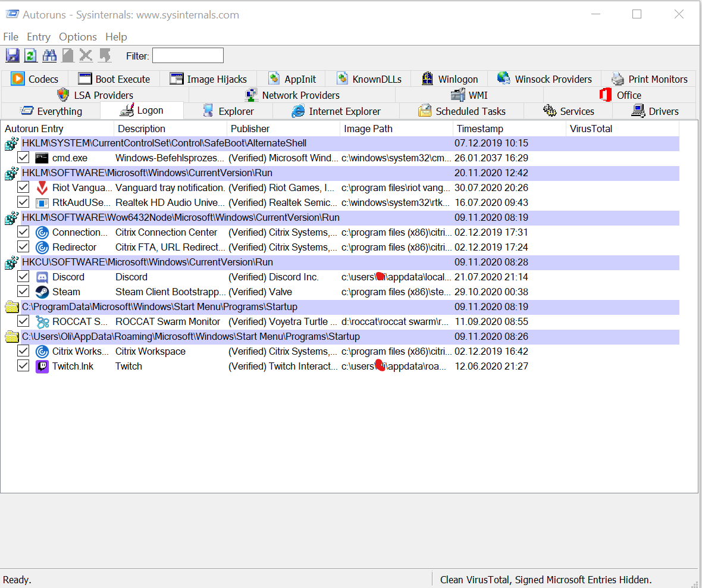Viewport: 702px width, 588px height.
Task: Sort by the Timestamp column header
Action: tap(509, 129)
